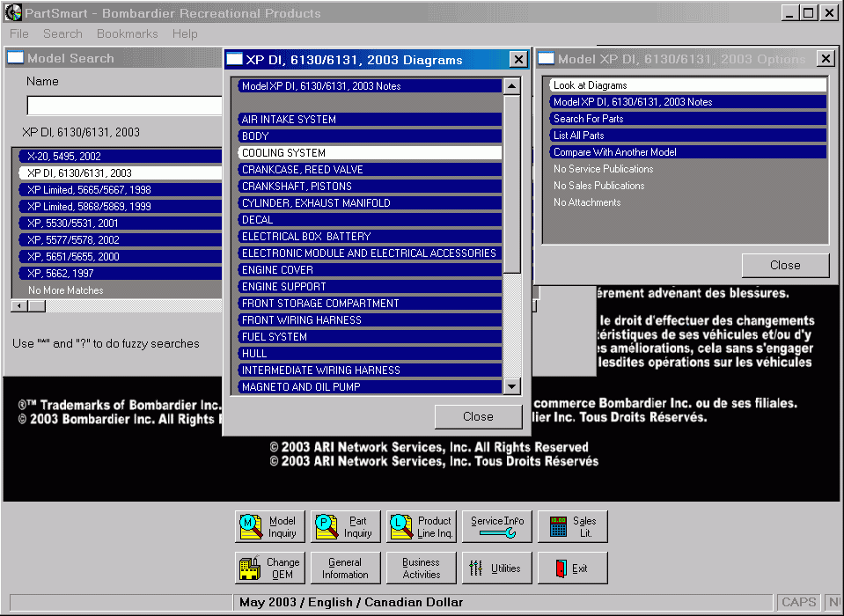Click Model Options window title icon
This screenshot has width=844, height=616.
pyautogui.click(x=547, y=59)
